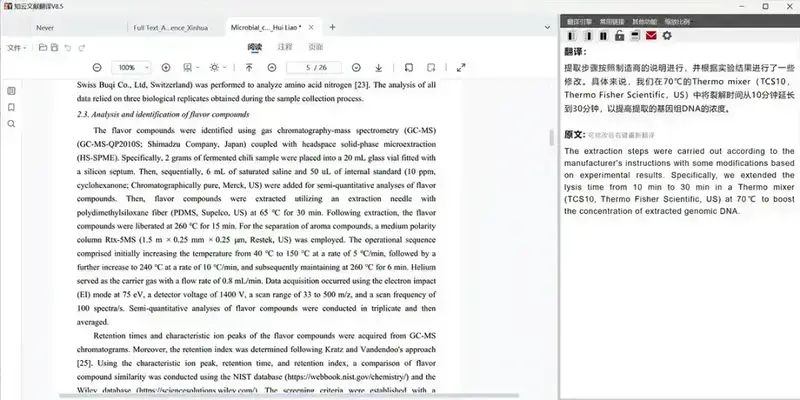800x400 pixels.
Task: Jump to the first page
Action: 249,67
